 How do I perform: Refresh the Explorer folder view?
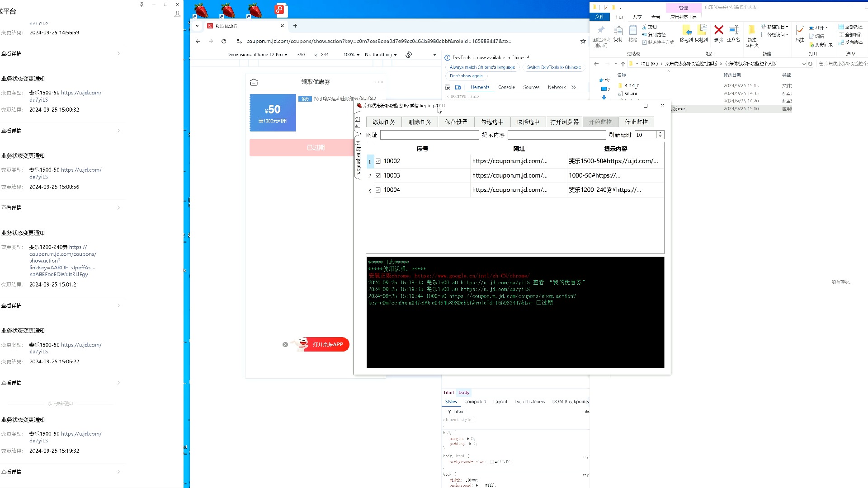[x=810, y=64]
